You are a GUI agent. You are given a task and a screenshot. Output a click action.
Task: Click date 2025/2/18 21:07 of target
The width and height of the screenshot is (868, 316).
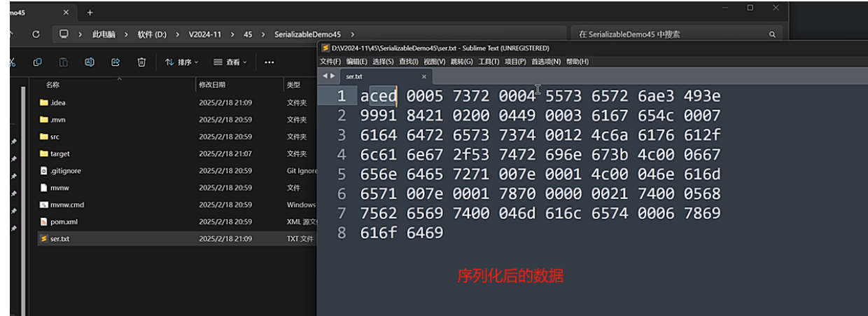[x=225, y=154]
